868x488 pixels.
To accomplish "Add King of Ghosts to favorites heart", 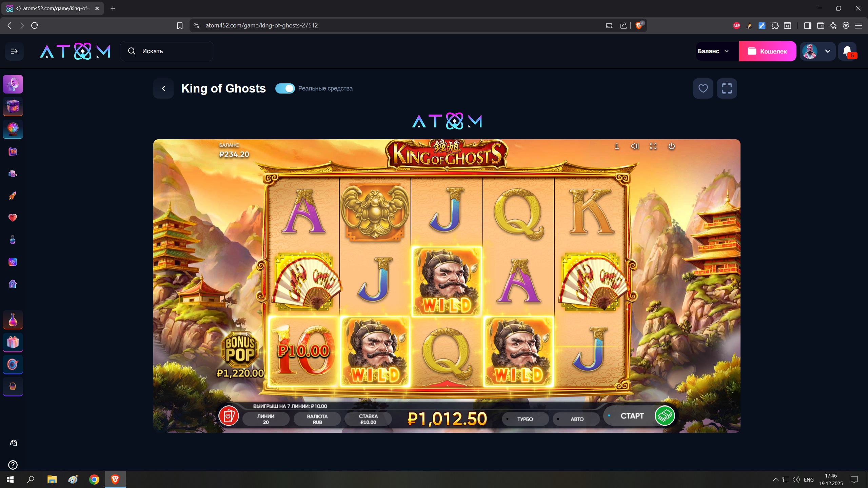I will (x=703, y=88).
